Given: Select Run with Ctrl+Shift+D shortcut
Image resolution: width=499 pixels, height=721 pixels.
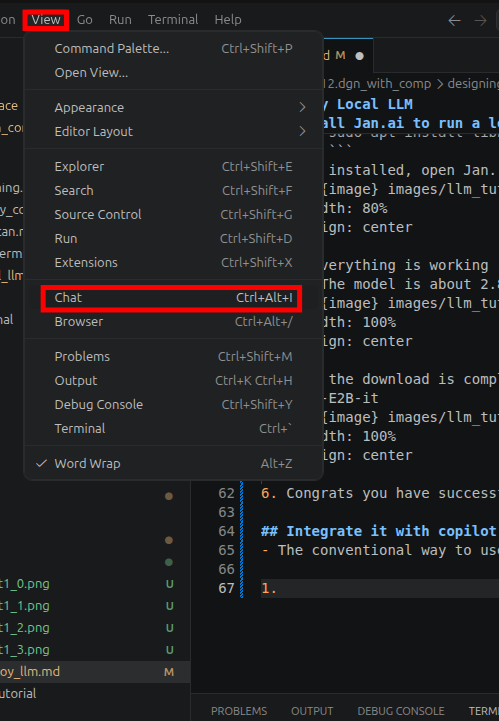Looking at the screenshot, I should [173, 239].
